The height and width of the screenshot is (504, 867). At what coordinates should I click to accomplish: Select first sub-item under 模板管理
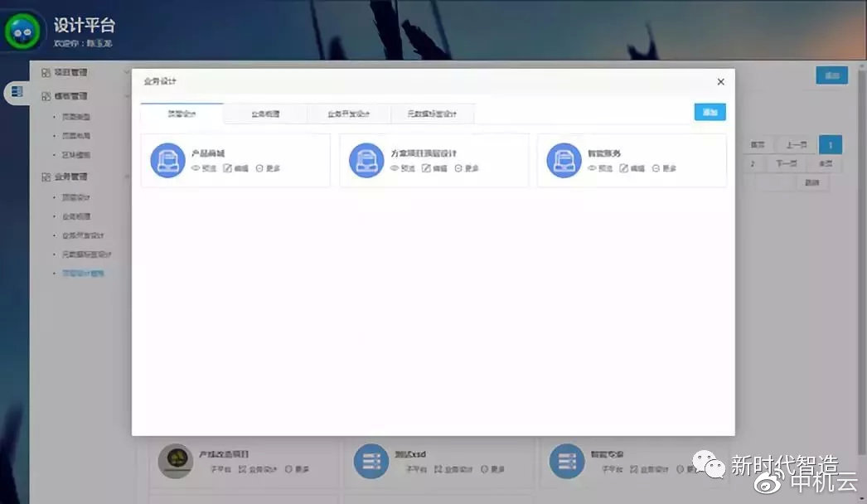76,117
